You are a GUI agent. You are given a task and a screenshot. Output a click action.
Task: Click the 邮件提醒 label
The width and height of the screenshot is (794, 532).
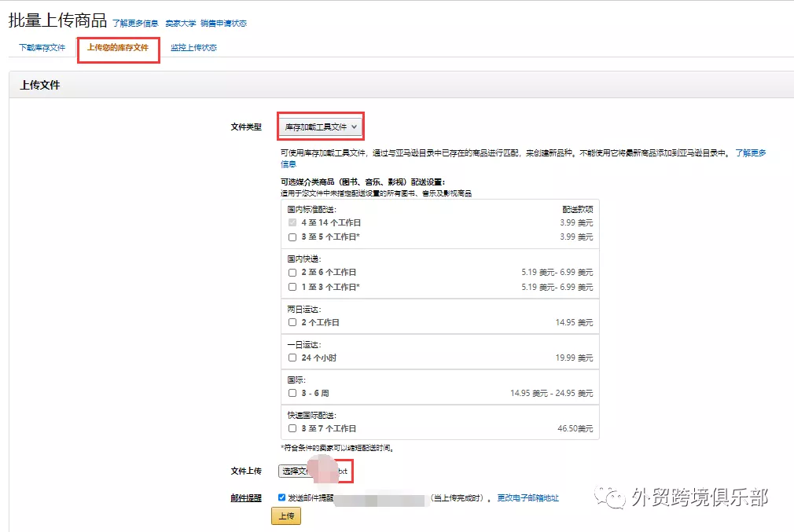246,498
